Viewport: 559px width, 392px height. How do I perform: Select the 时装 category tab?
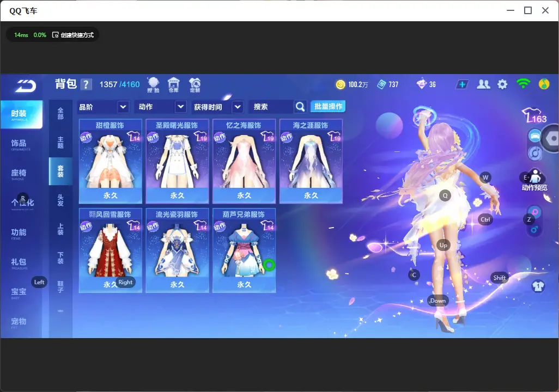coord(21,114)
